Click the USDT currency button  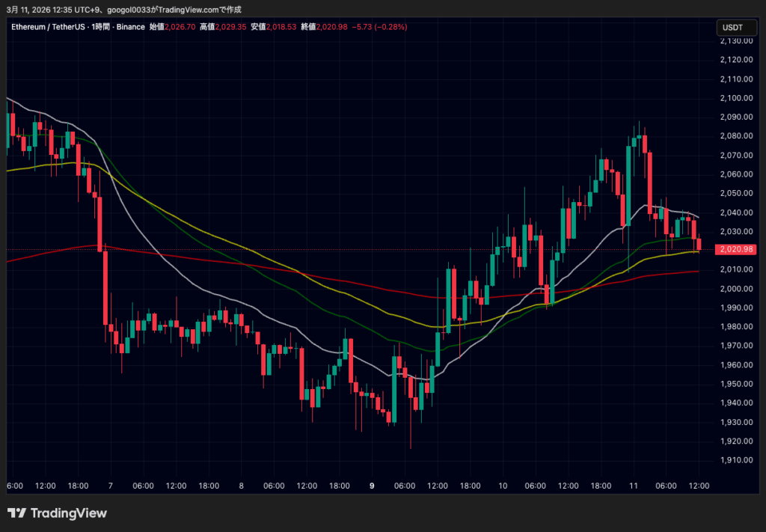732,28
